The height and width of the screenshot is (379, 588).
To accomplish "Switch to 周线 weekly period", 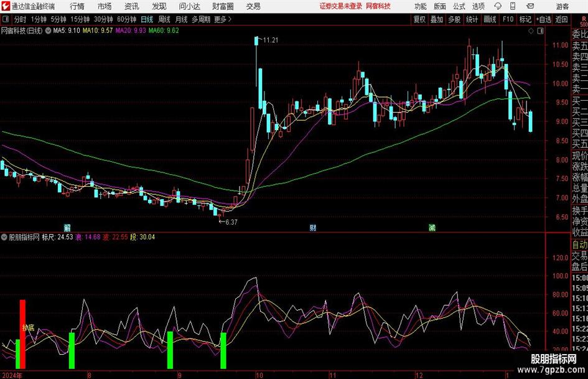I will (x=164, y=19).
